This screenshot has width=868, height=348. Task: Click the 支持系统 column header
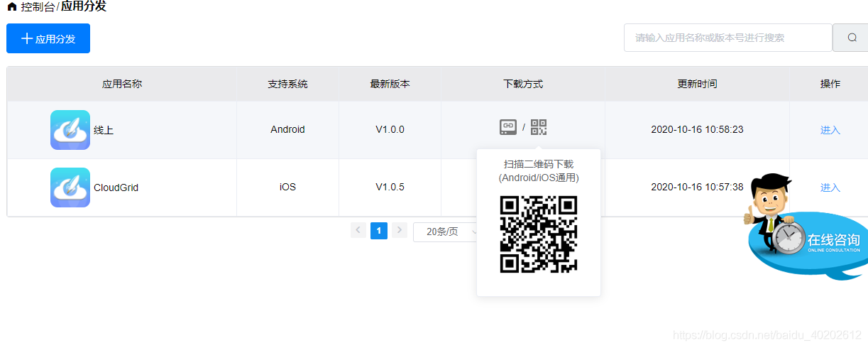coord(287,84)
